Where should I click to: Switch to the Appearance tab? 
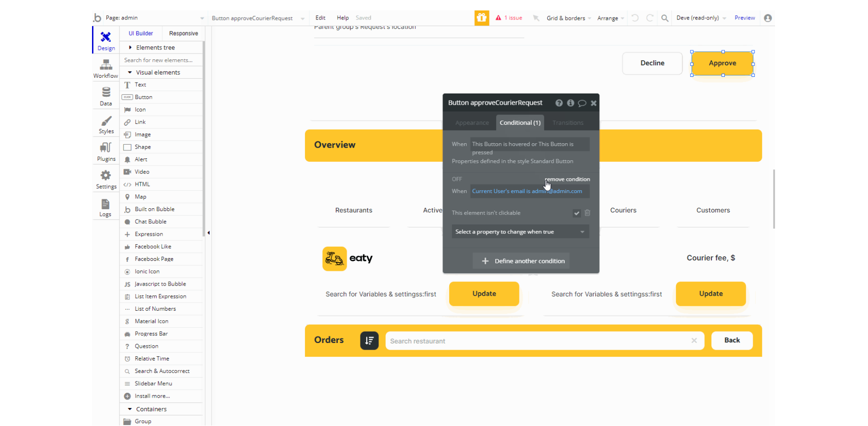tap(471, 123)
